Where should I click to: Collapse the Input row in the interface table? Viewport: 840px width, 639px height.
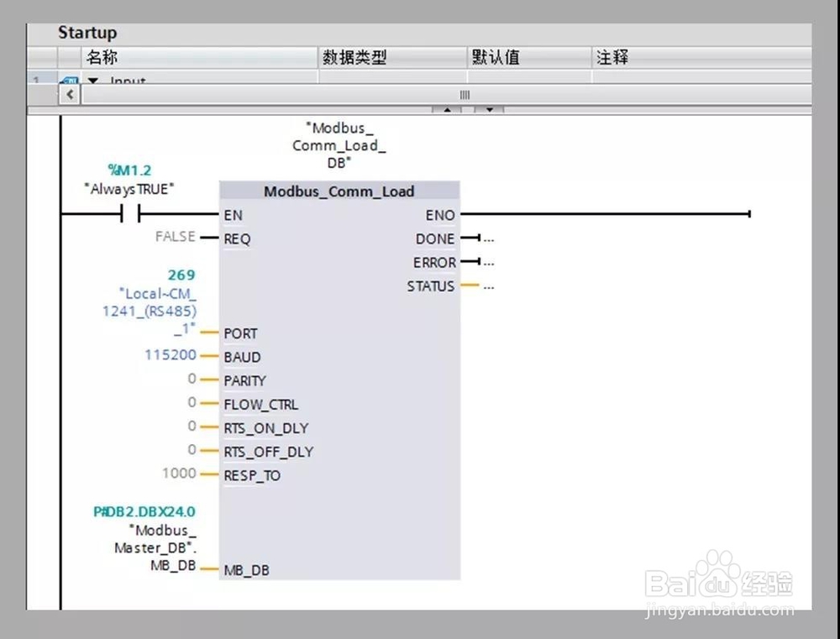point(92,81)
